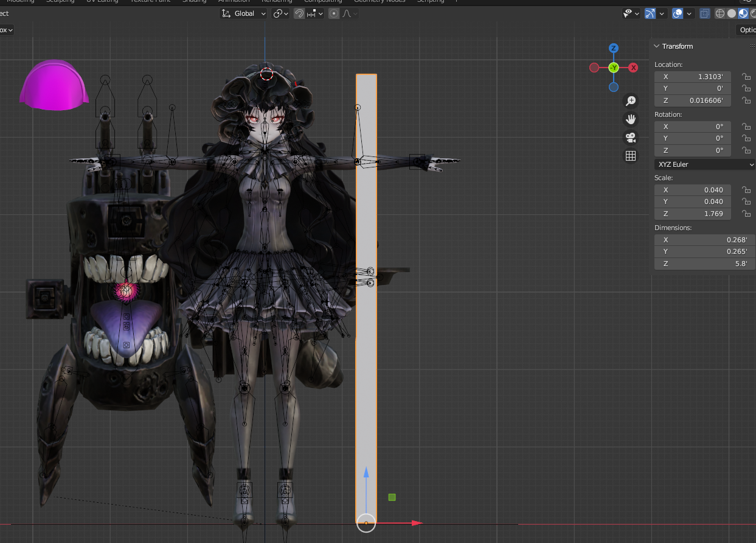This screenshot has height=543, width=756.
Task: Select wireframe viewport shading mode
Action: [720, 13]
